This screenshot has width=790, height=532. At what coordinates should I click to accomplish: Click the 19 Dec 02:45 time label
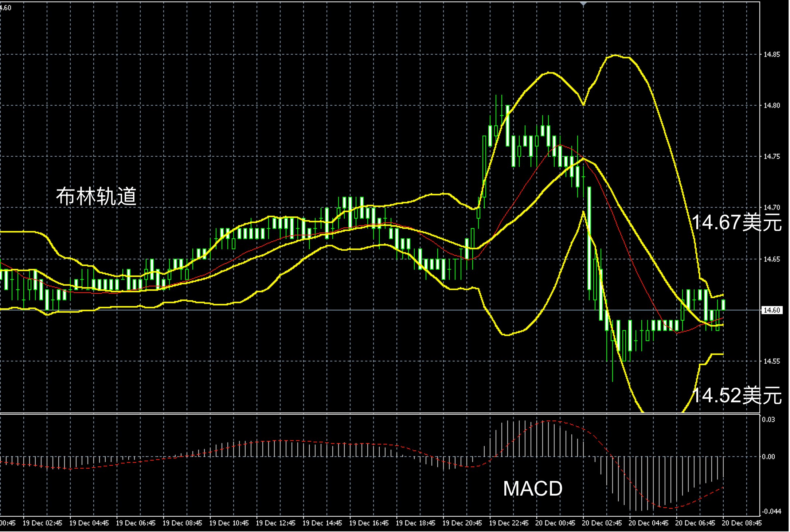pyautogui.click(x=42, y=523)
